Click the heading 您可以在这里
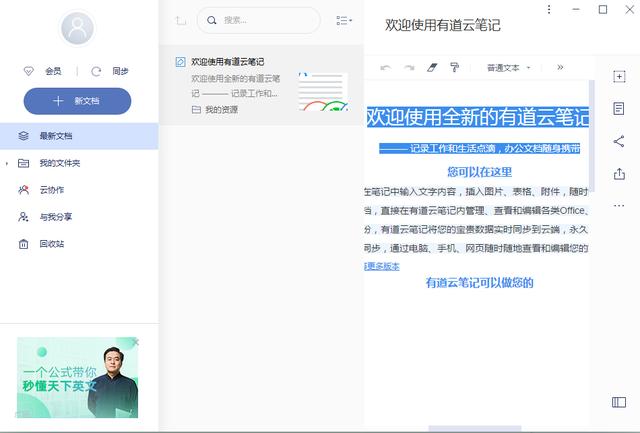640x433 pixels. (x=479, y=172)
